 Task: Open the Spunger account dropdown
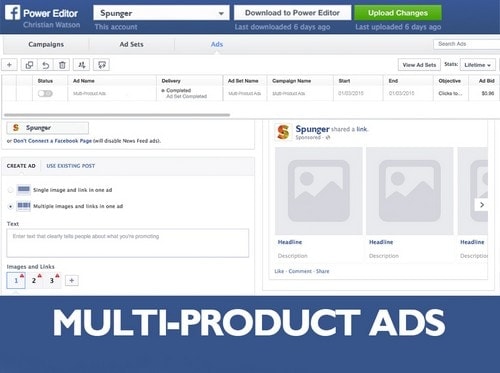[161, 13]
